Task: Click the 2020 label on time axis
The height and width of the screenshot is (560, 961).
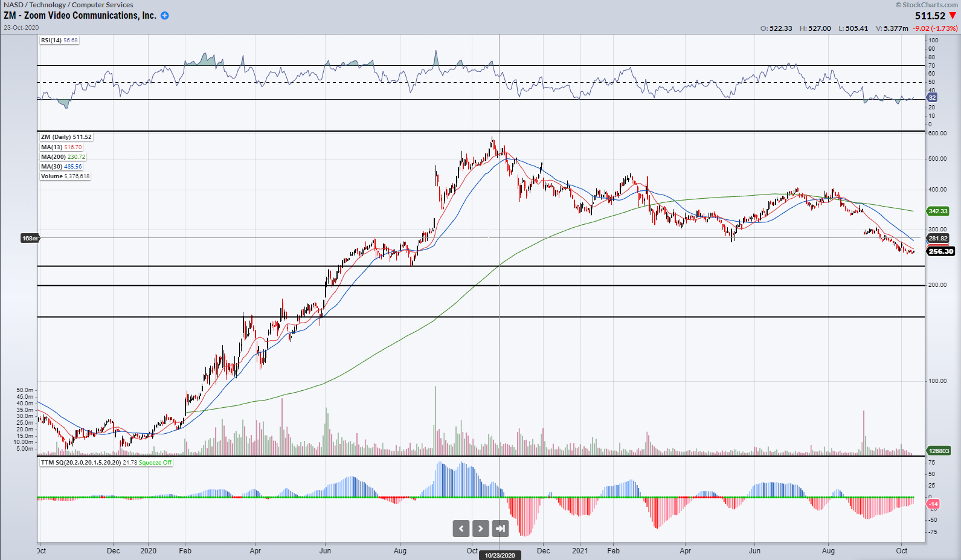Action: click(x=148, y=551)
